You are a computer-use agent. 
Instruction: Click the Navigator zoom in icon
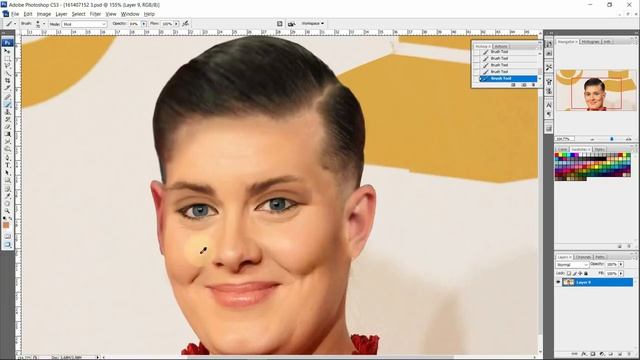[629, 139]
